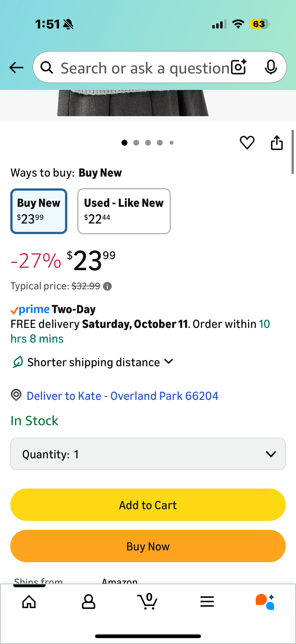Open the Rufus AI assistant icon
The height and width of the screenshot is (644, 296).
pos(265,602)
